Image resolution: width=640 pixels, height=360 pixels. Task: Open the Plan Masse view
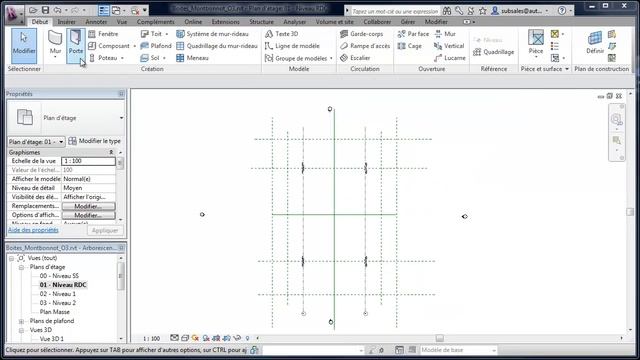55,312
